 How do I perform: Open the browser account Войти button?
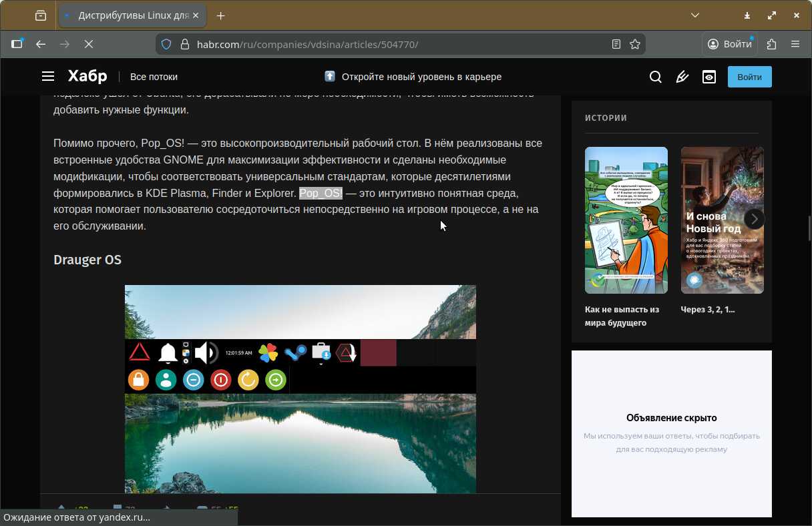[x=730, y=44]
